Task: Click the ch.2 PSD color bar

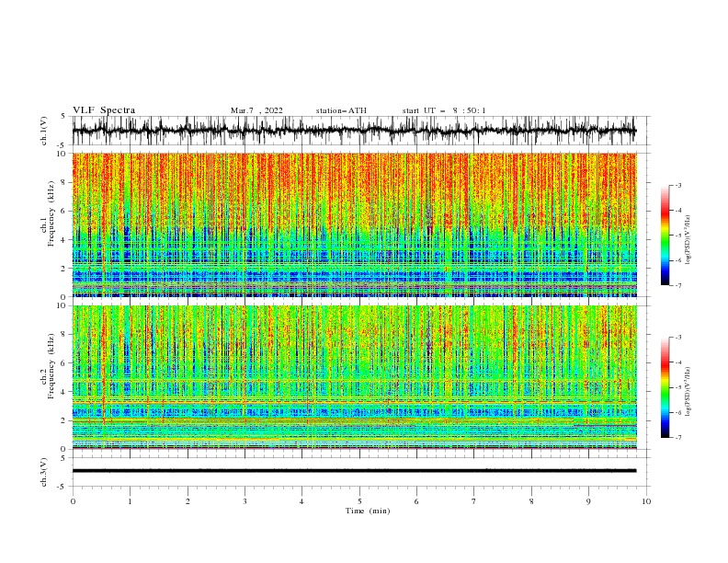Action: (x=665, y=387)
